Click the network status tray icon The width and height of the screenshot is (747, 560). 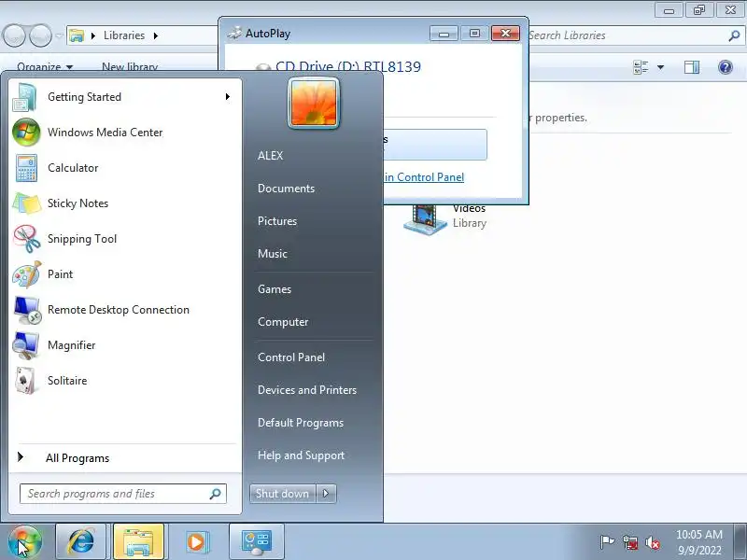tap(630, 542)
